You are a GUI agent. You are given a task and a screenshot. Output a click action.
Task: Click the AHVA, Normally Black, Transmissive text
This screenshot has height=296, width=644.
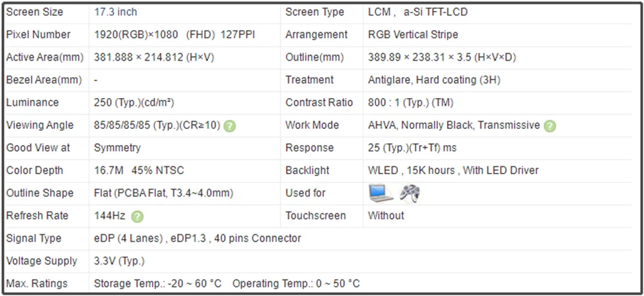pyautogui.click(x=454, y=125)
